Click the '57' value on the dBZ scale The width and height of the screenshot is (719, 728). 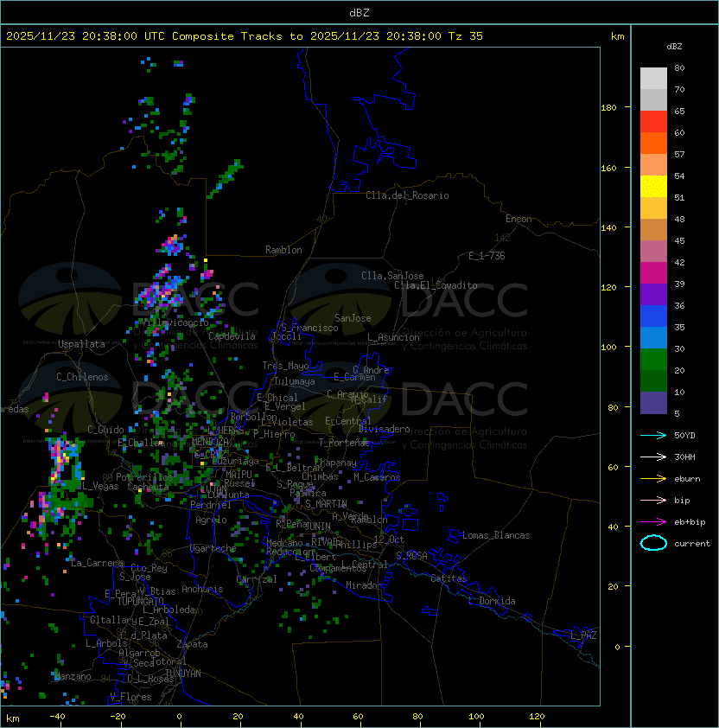pyautogui.click(x=679, y=155)
